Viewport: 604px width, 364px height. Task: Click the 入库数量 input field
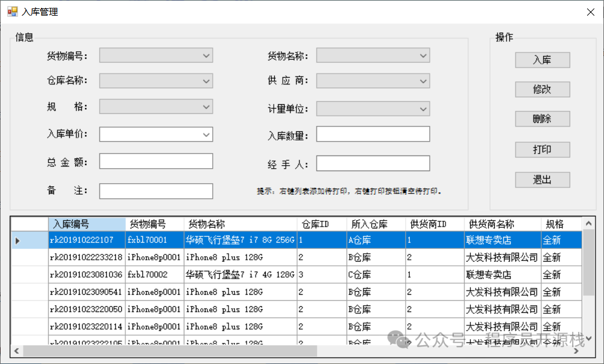tap(373, 134)
